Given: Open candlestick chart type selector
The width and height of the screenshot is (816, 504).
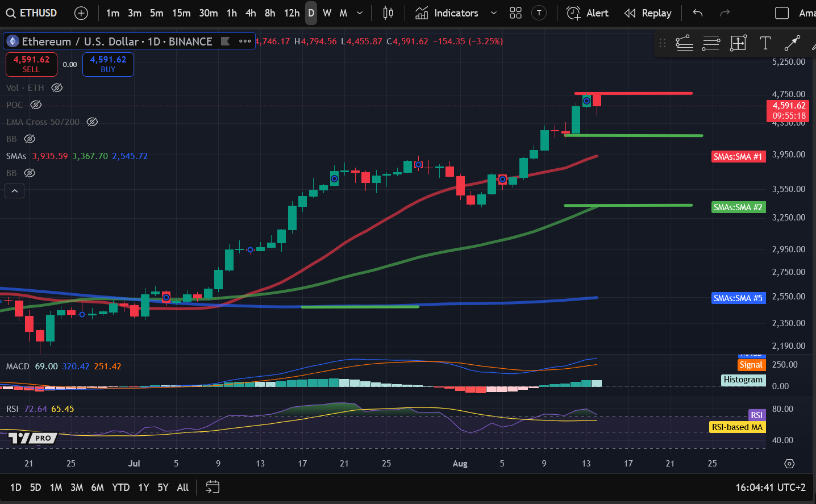Looking at the screenshot, I should [x=388, y=13].
